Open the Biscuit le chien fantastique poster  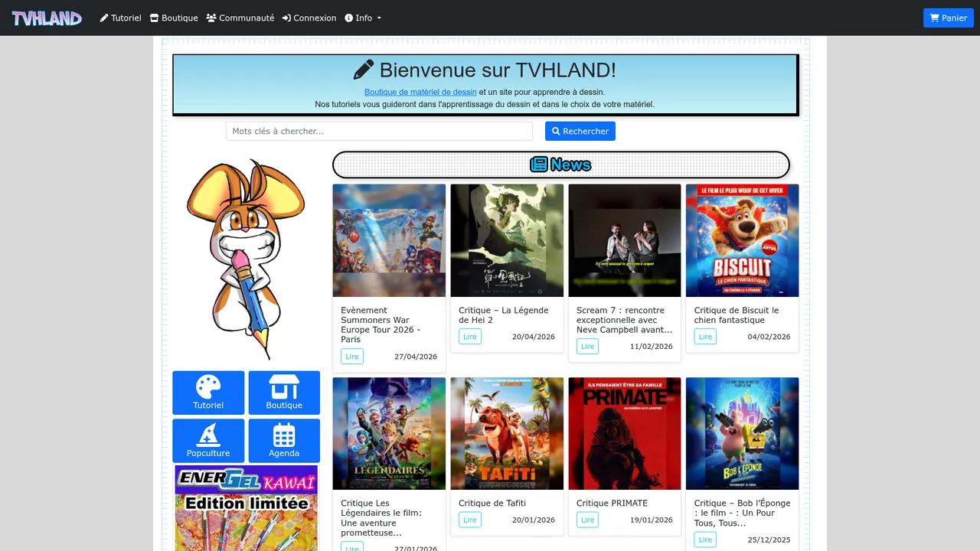click(x=742, y=240)
